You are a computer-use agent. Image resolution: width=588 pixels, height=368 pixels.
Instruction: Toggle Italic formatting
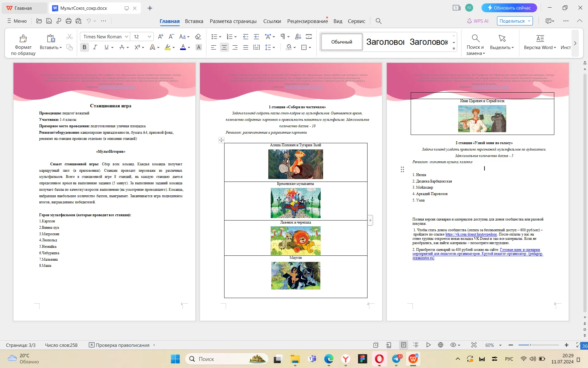pos(95,47)
